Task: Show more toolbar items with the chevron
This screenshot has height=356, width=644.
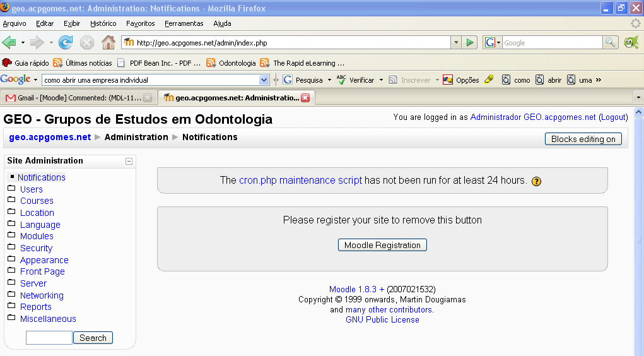Action: coord(599,80)
